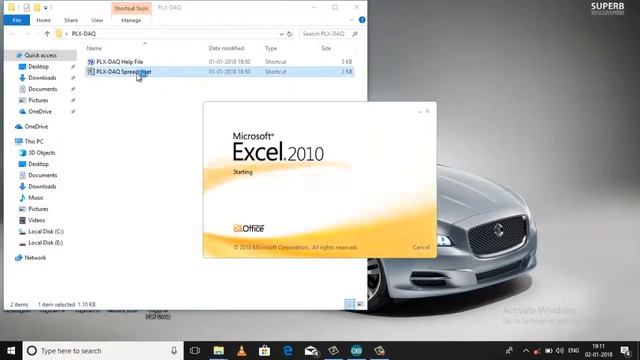Select the Shortcut Tools contextual tab
Viewport: 640px width, 360px height.
pos(131,8)
